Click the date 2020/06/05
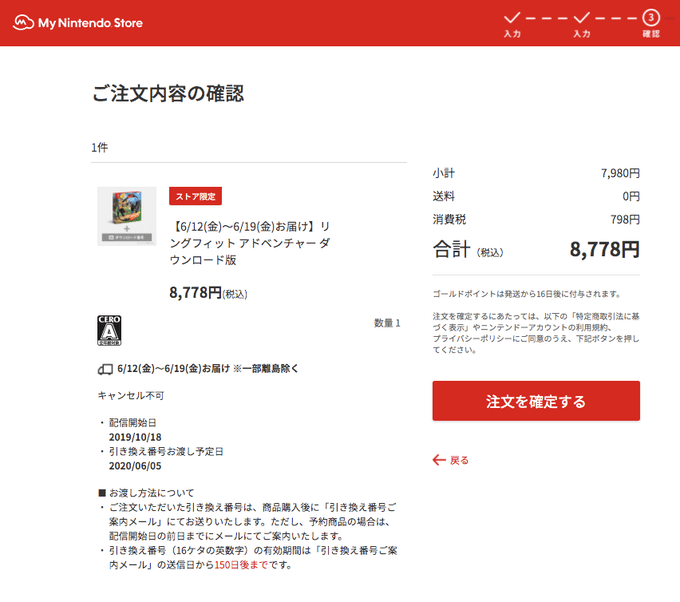 (135, 466)
